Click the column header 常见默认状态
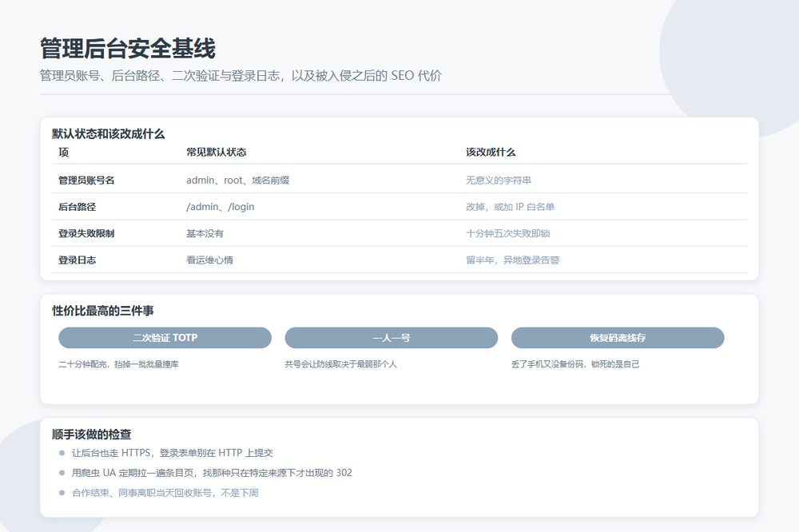The image size is (799, 532). 216,153
